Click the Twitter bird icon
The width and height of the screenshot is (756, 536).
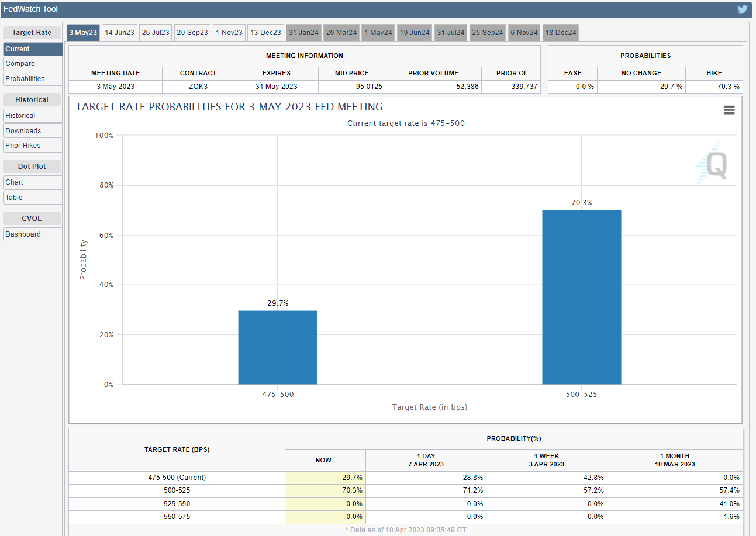click(x=742, y=9)
